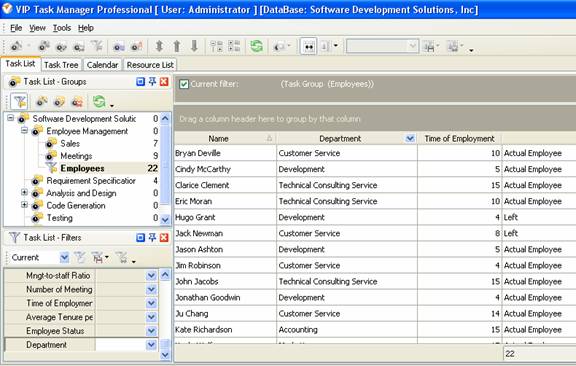Click Hugo Grant's Left status cell
The height and width of the screenshot is (366, 576).
coord(511,217)
